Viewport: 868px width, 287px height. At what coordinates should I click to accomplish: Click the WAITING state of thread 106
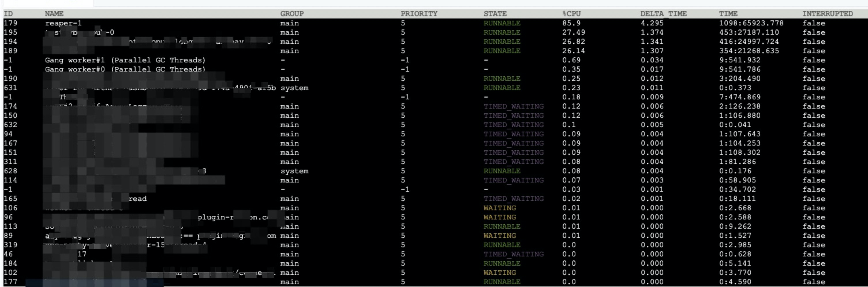(500, 208)
